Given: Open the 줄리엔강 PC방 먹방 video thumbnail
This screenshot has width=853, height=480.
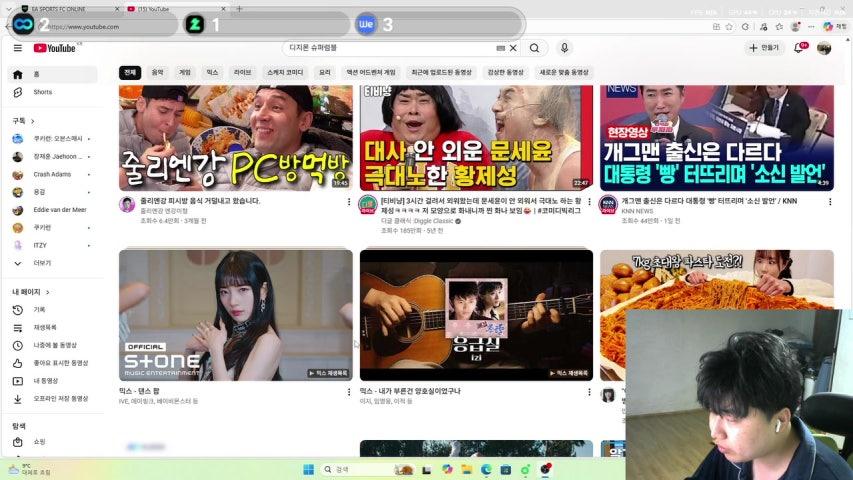Looking at the screenshot, I should pyautogui.click(x=235, y=137).
